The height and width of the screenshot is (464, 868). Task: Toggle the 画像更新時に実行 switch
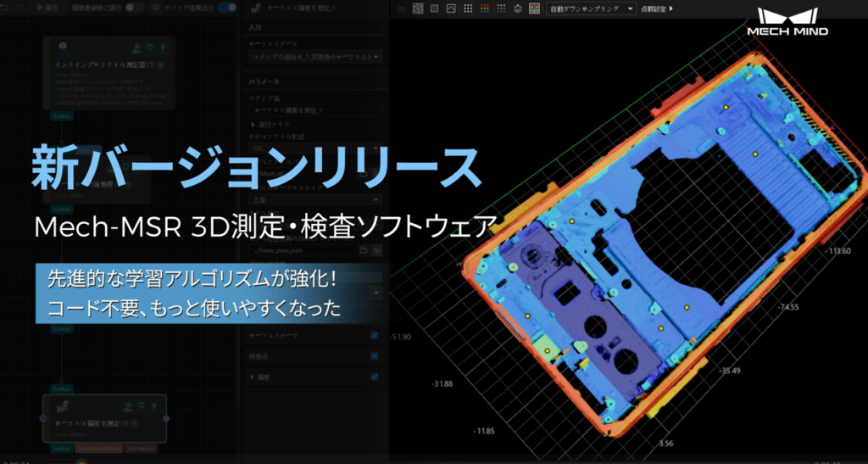133,8
